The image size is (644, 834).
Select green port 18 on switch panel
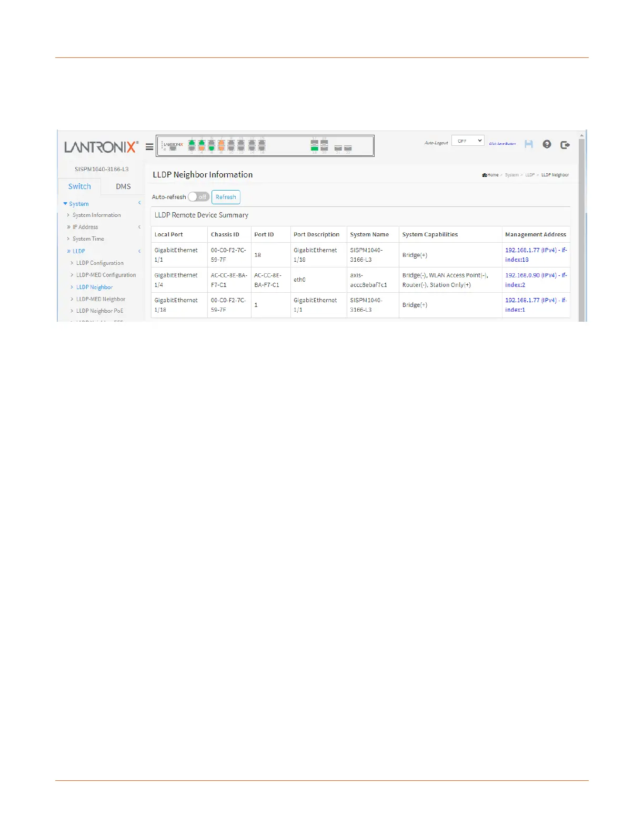(x=315, y=148)
